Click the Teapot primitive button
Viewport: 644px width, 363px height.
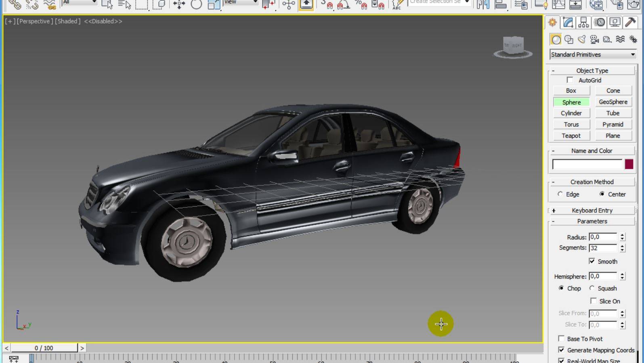(571, 136)
